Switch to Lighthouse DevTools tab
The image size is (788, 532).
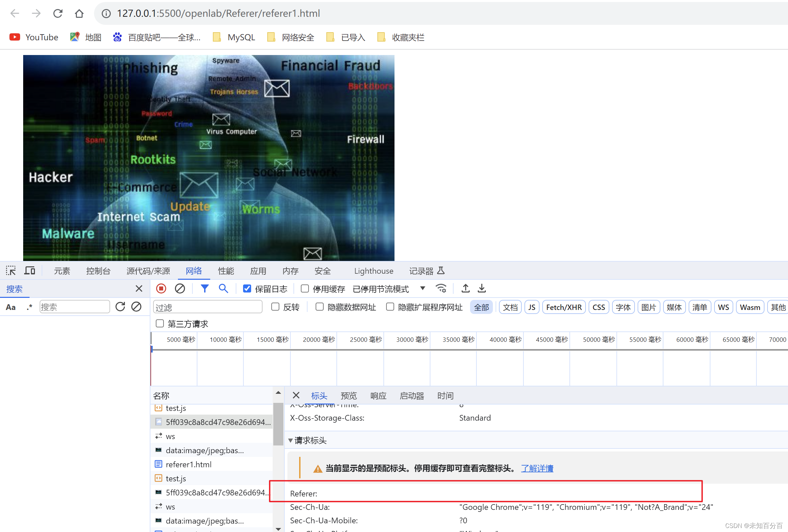point(374,271)
